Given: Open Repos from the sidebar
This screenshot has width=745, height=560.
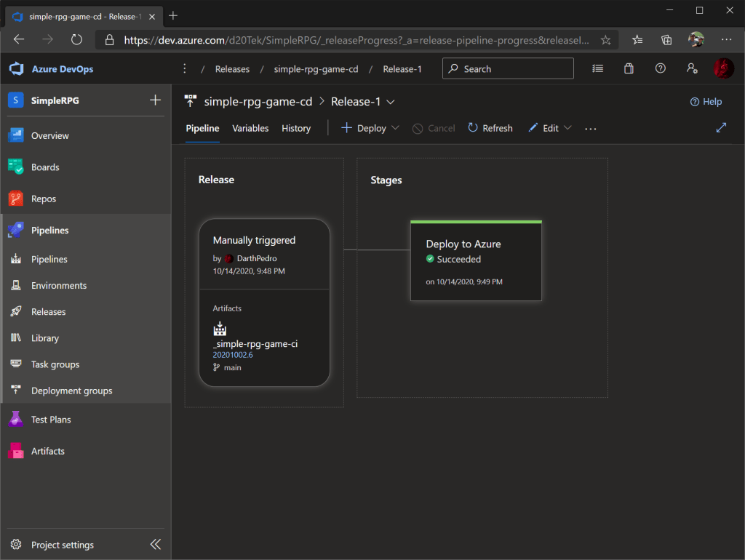Looking at the screenshot, I should (x=44, y=199).
